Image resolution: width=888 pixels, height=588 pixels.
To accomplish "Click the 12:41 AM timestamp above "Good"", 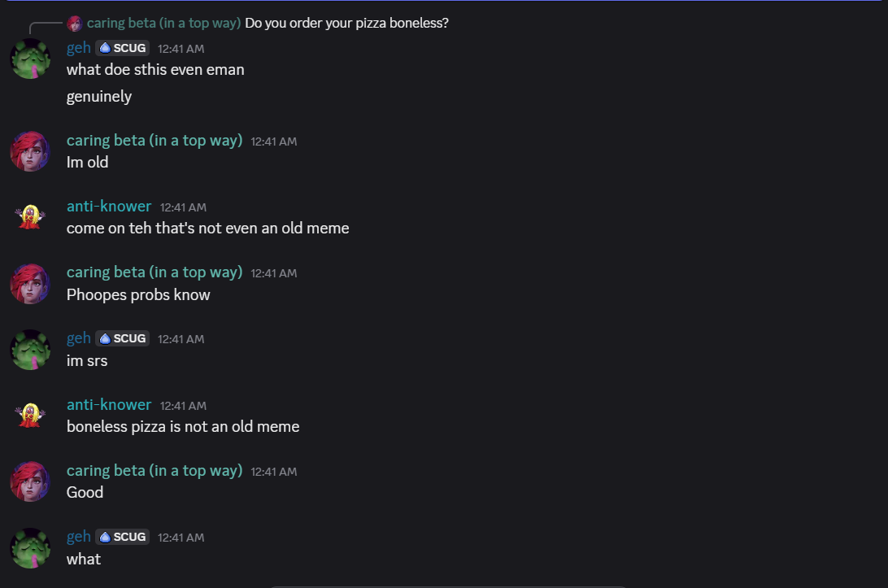I will click(x=273, y=472).
